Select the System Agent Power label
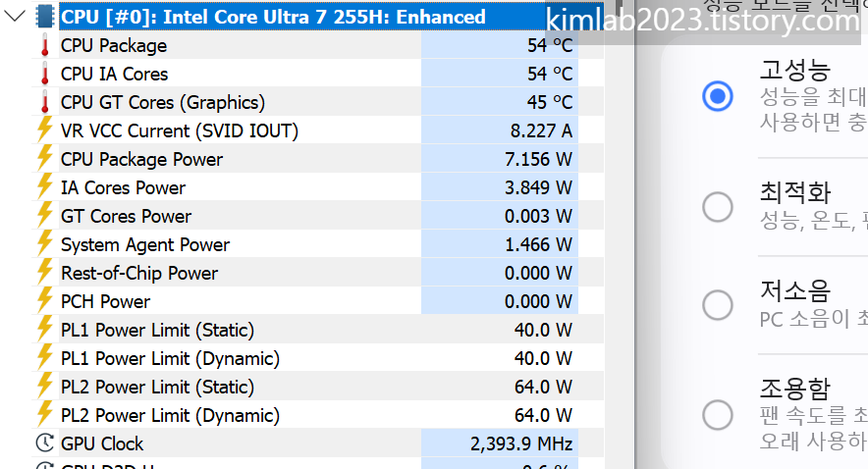 click(x=145, y=245)
